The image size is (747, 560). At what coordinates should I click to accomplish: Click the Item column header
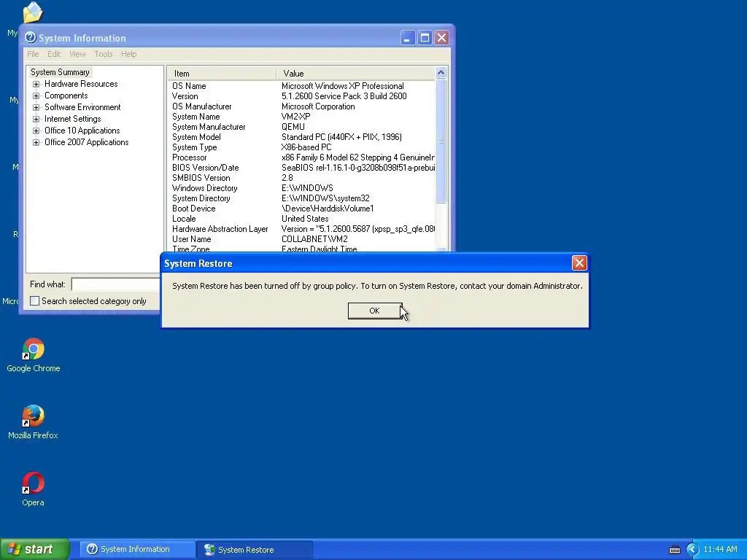point(222,74)
